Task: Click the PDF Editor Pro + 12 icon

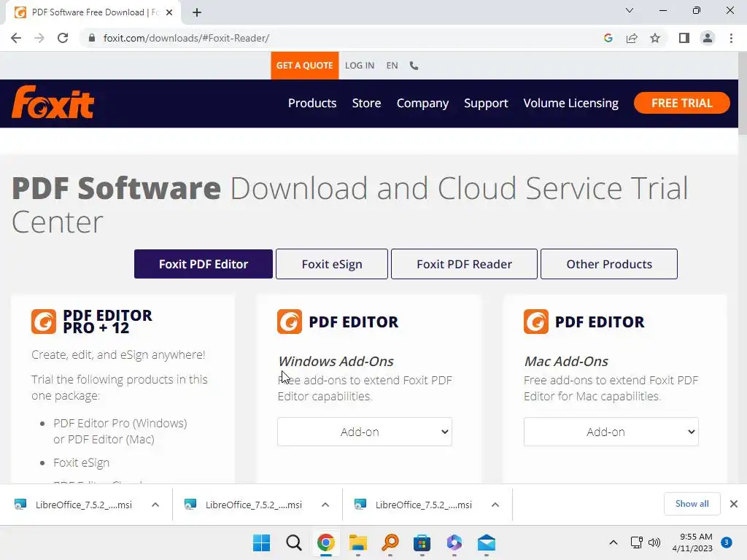Action: click(44, 322)
